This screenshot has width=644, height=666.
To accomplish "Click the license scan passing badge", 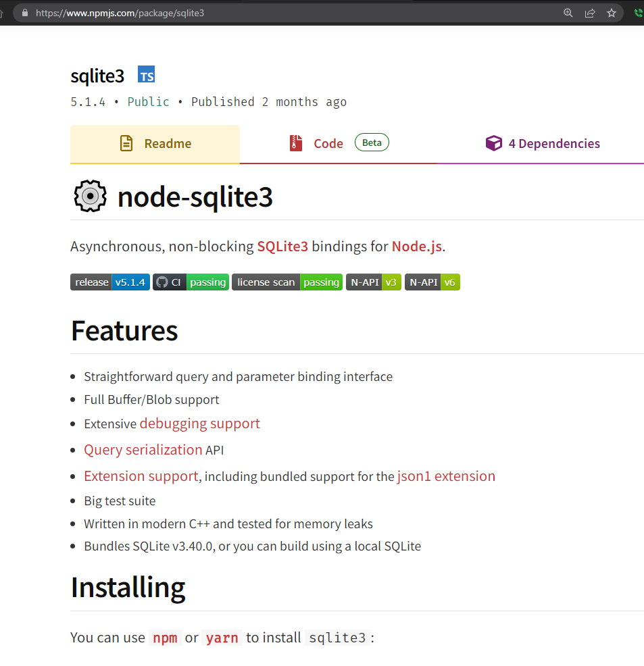I will (x=287, y=282).
